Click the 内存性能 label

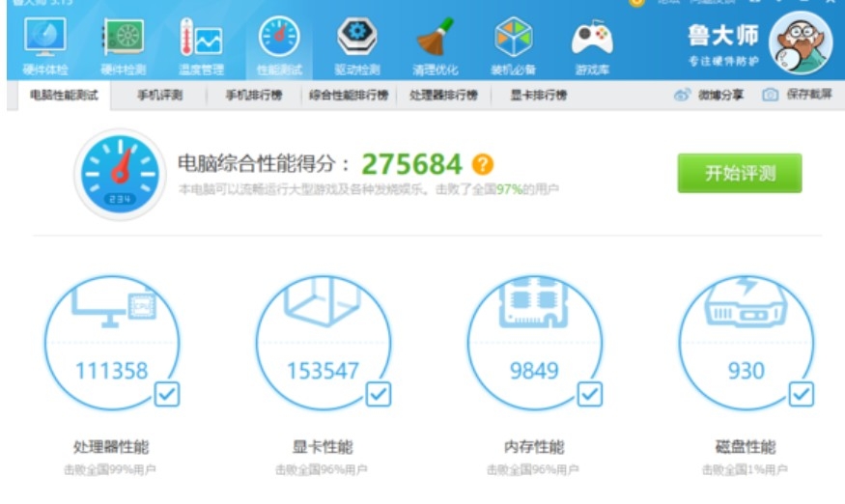[534, 447]
